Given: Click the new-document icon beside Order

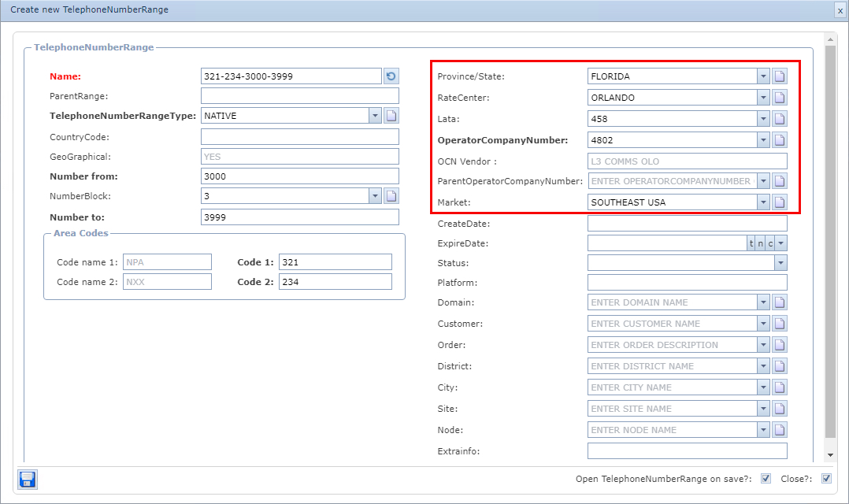Looking at the screenshot, I should [x=779, y=345].
